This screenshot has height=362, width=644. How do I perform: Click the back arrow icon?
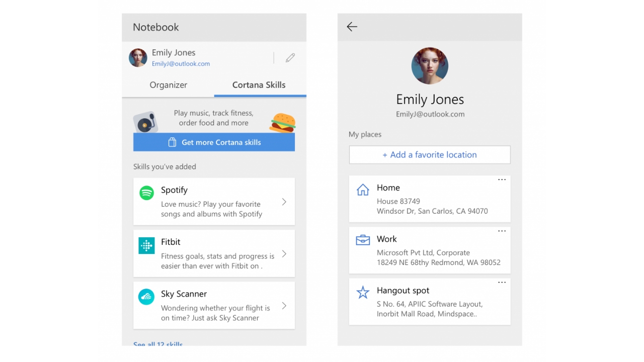click(352, 27)
